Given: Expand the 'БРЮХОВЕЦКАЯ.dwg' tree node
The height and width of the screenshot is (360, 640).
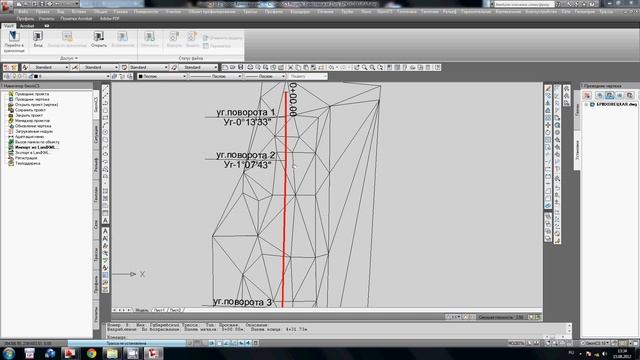Looking at the screenshot, I should tap(586, 104).
